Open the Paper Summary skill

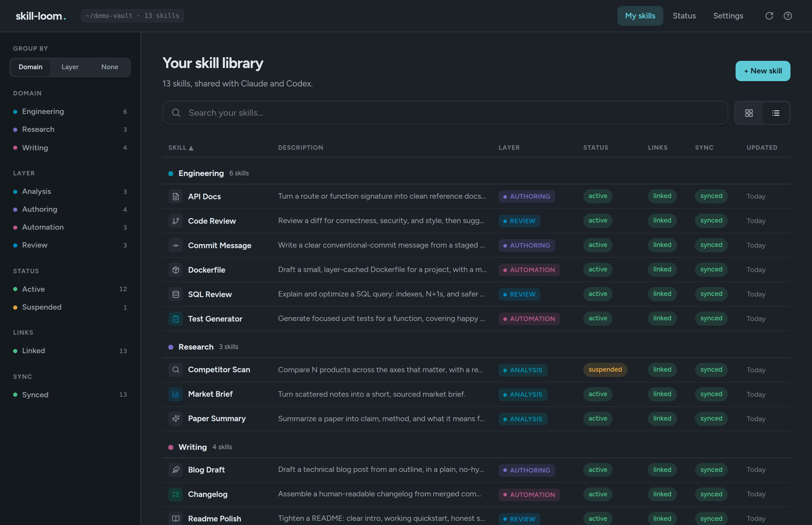(217, 419)
